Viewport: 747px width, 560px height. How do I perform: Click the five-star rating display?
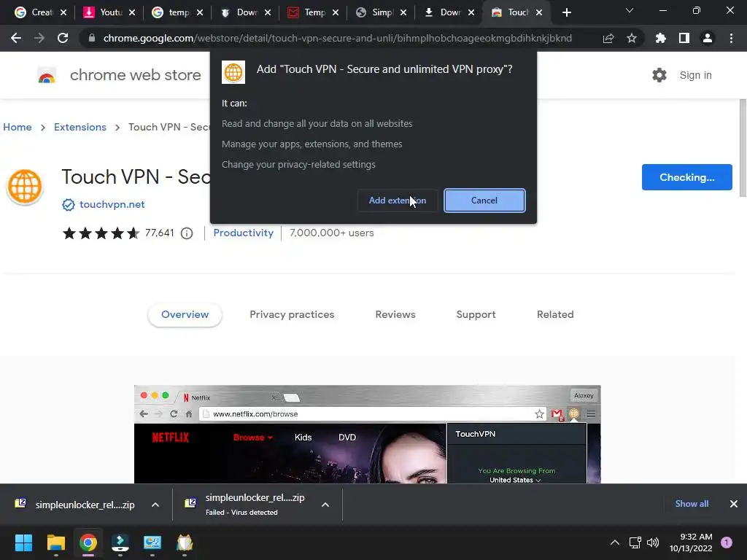click(x=101, y=233)
